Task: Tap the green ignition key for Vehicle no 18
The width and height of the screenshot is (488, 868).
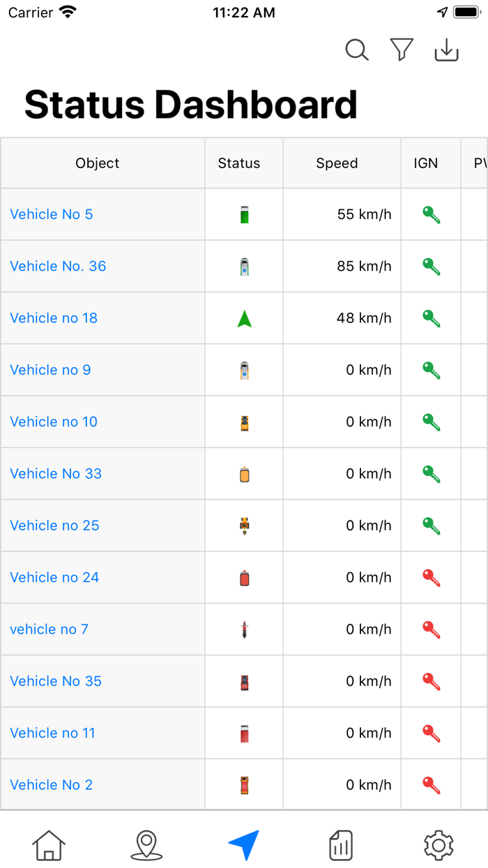Action: point(430,317)
